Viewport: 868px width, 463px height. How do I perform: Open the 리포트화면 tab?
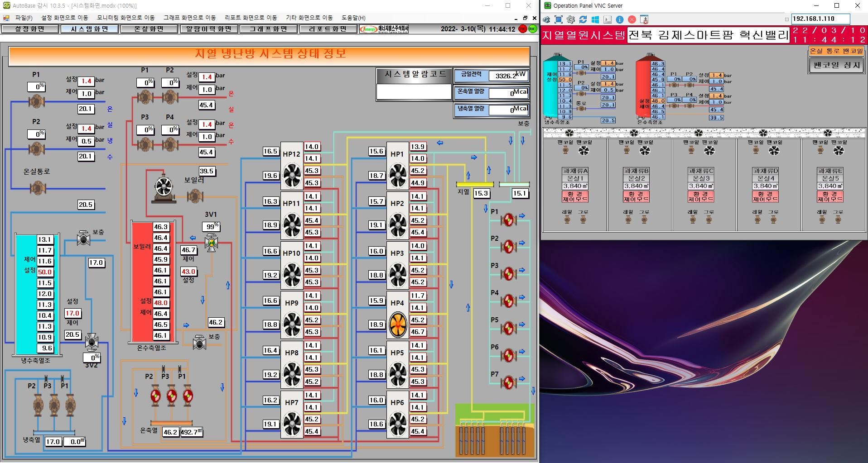(328, 29)
